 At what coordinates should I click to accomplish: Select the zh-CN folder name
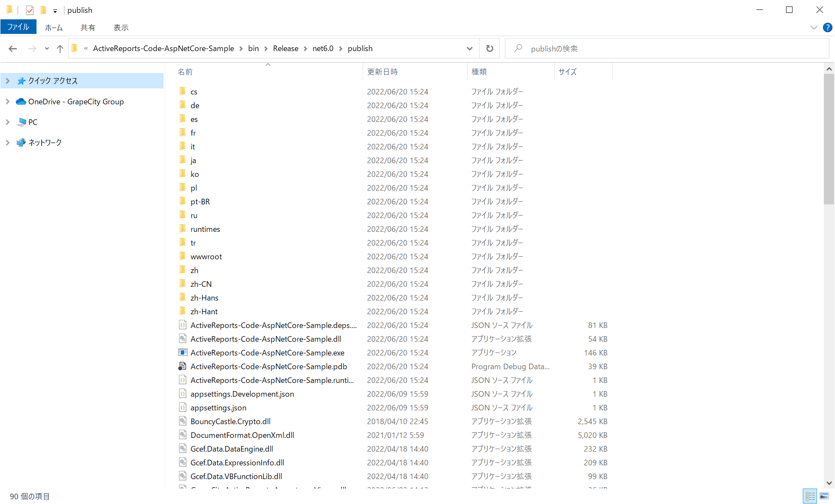[201, 284]
